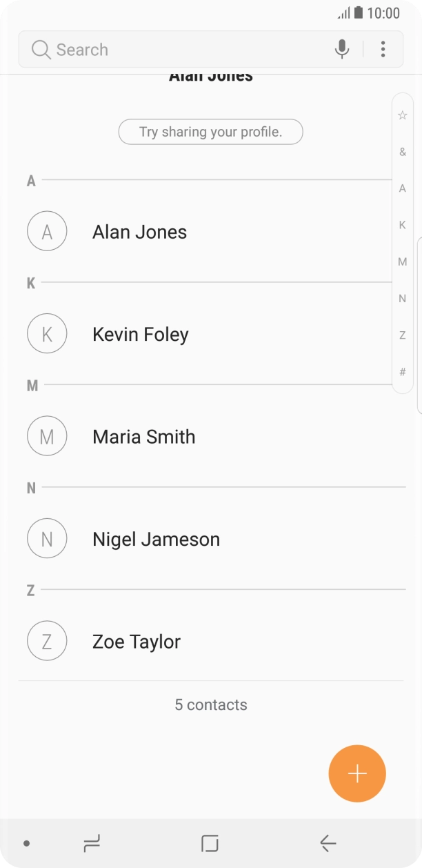The width and height of the screenshot is (422, 868).
Task: Tap the home navigation button
Action: pyautogui.click(x=210, y=842)
